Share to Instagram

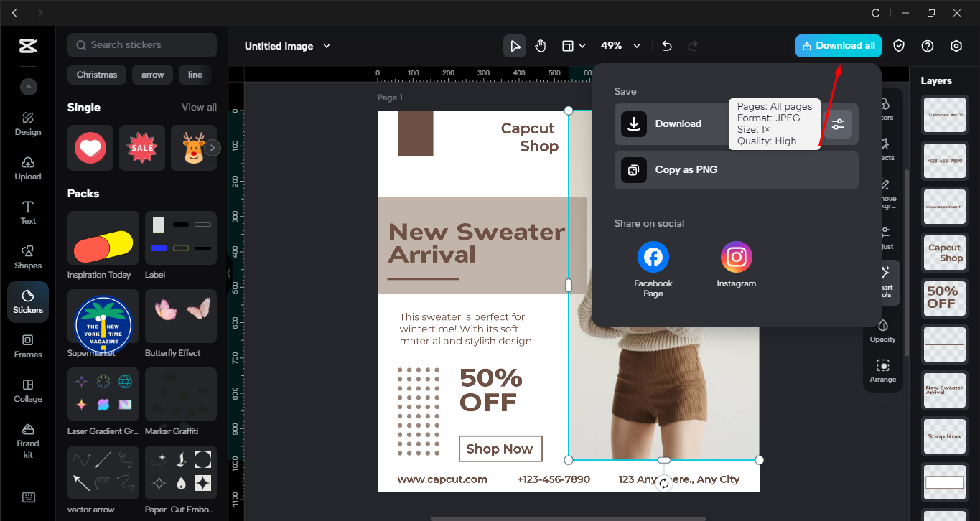(737, 265)
